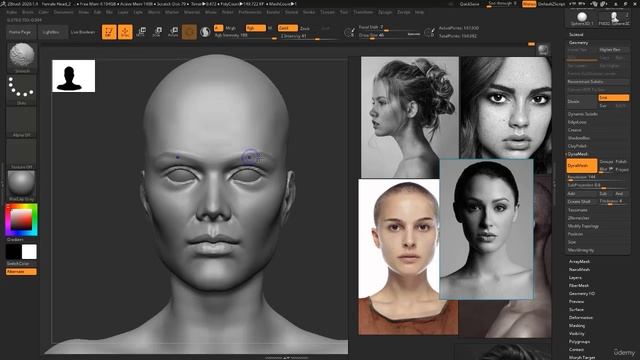Toggle the M material channel button
This screenshot has width=640, height=360.
tap(270, 28)
